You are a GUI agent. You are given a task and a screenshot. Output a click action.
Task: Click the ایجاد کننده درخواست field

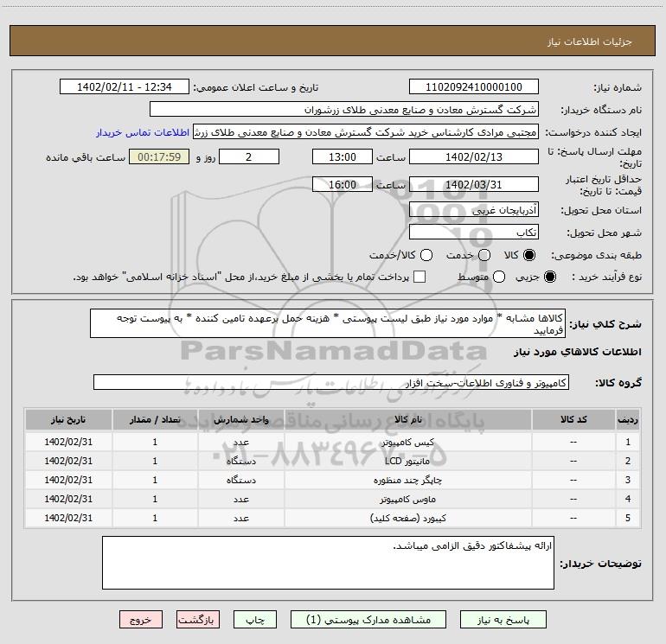(366, 132)
